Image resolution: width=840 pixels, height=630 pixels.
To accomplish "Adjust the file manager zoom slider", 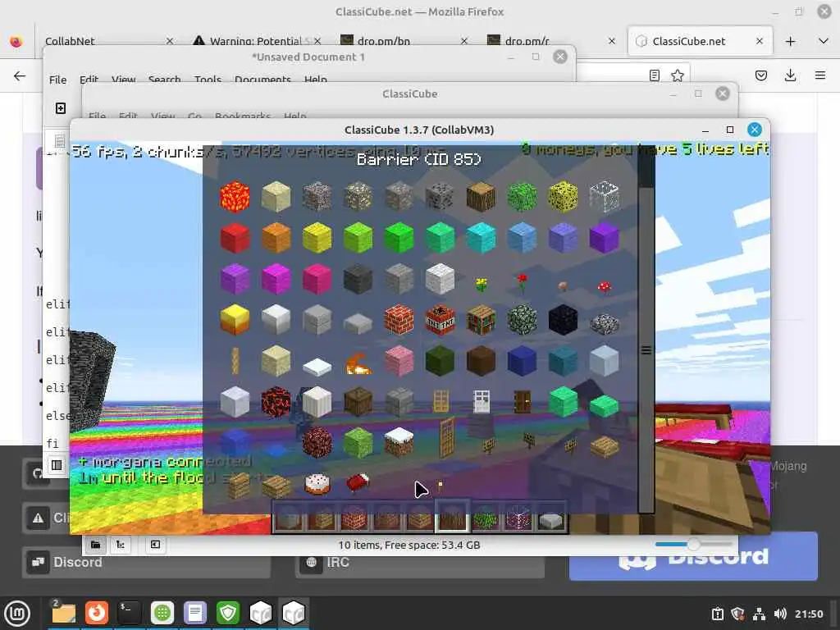I will pyautogui.click(x=693, y=545).
